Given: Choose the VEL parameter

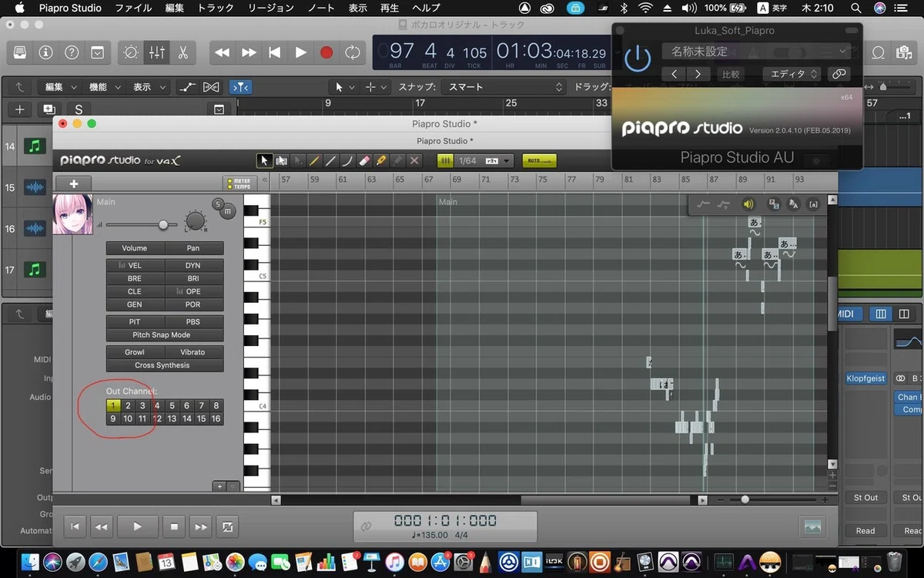Looking at the screenshot, I should click(x=135, y=265).
